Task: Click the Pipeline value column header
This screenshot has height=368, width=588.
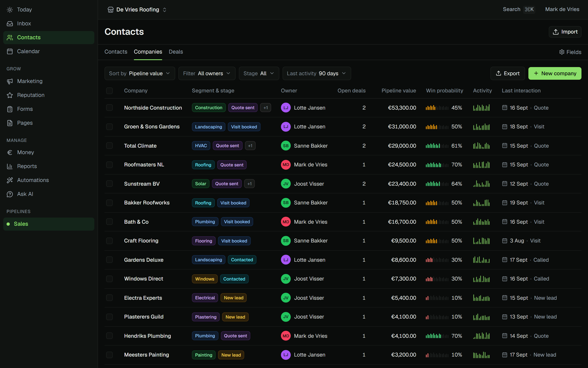Action: (x=399, y=91)
